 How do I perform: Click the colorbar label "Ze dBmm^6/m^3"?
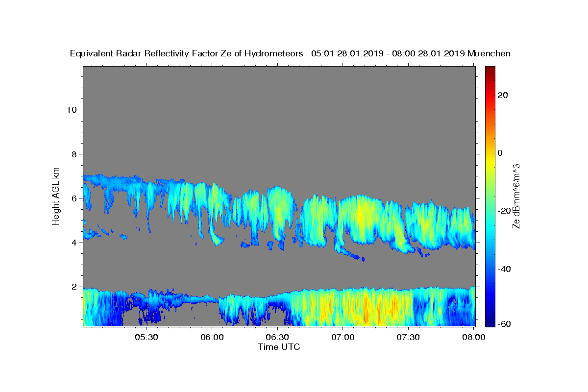click(516, 196)
